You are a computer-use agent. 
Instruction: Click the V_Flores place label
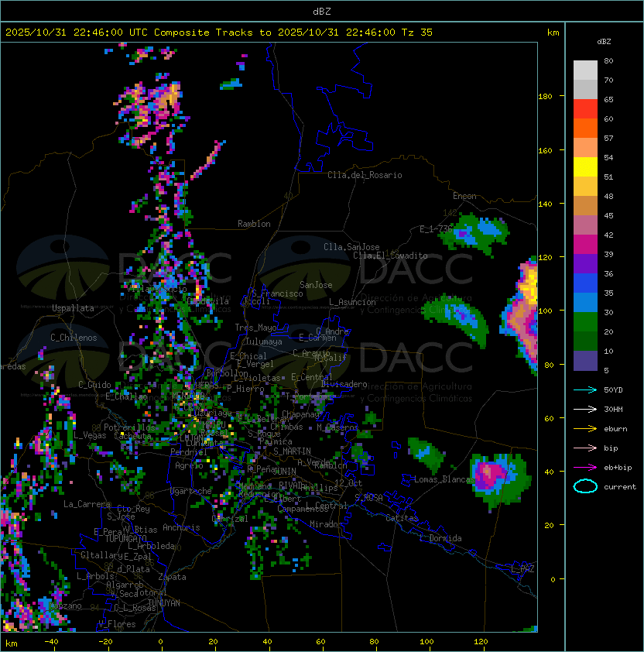coord(117,624)
